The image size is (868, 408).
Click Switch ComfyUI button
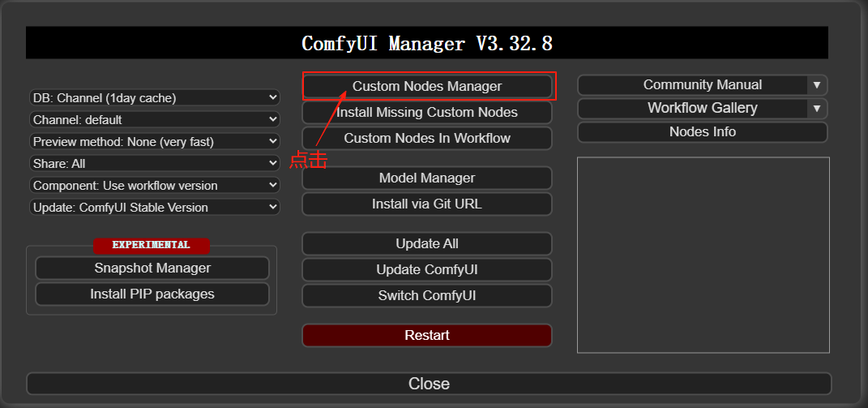point(427,295)
